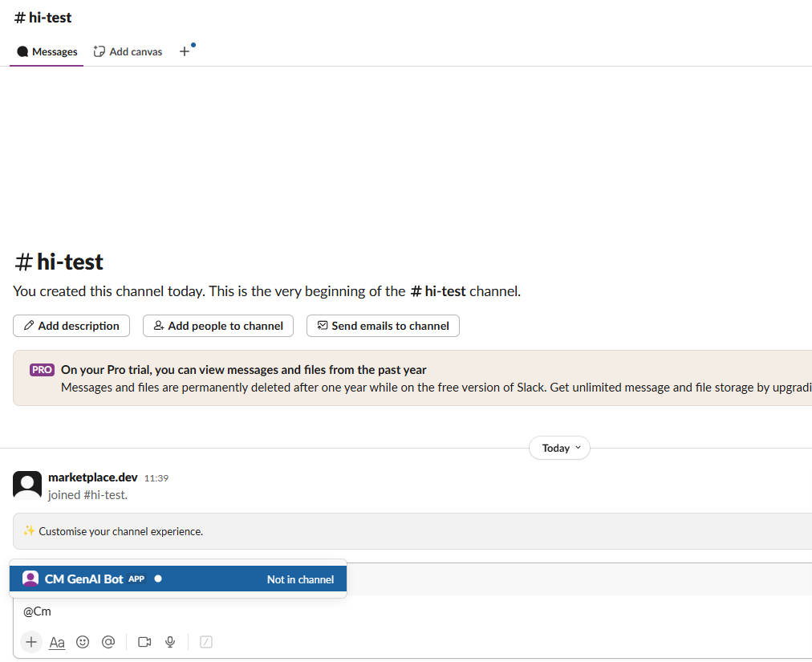Click the video clip camera icon

coord(144,642)
